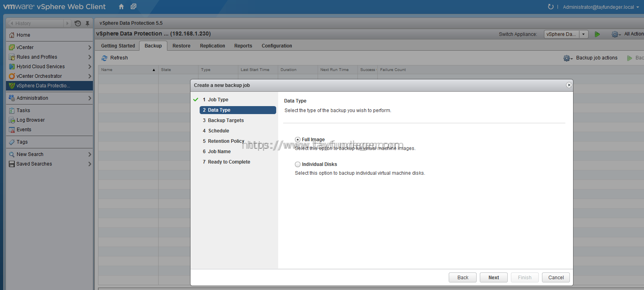The width and height of the screenshot is (644, 290).
Task: Click the Tasks icon in navigator
Action: 12,110
